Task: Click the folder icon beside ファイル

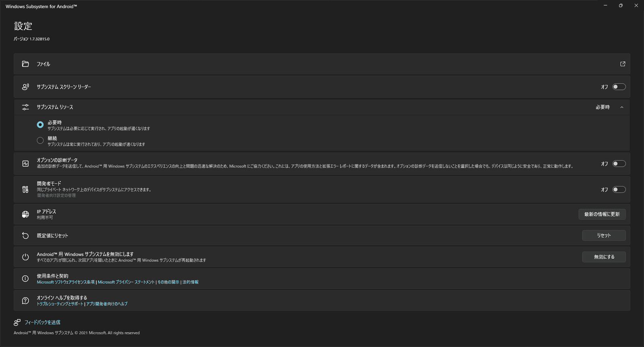Action: (x=25, y=64)
